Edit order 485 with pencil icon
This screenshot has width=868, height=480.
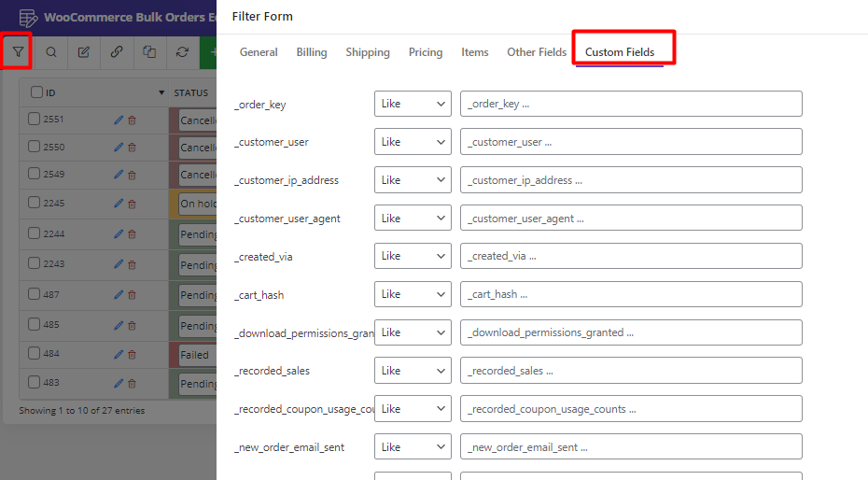coord(119,325)
